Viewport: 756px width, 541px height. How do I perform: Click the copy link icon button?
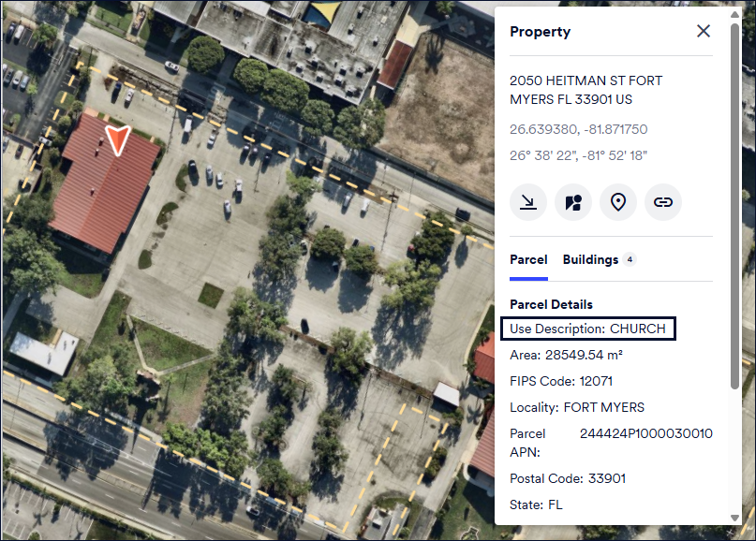[663, 202]
